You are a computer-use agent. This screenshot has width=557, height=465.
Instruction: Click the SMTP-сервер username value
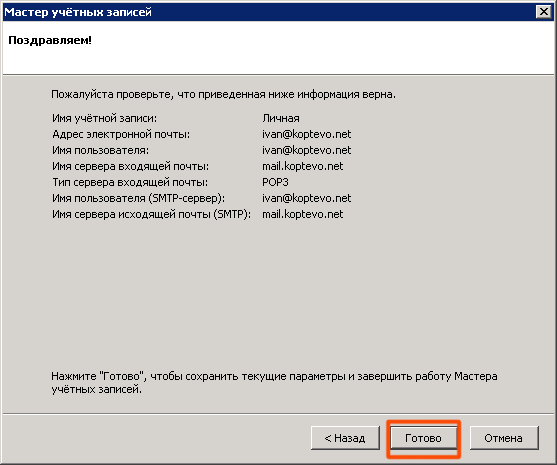pos(307,198)
